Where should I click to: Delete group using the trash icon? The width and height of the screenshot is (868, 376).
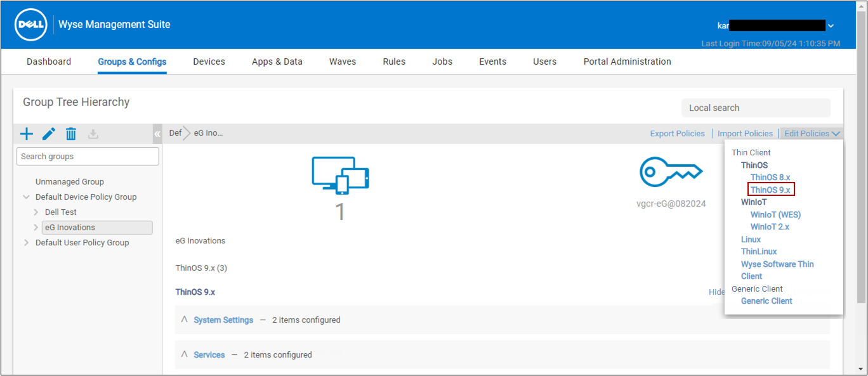(71, 134)
